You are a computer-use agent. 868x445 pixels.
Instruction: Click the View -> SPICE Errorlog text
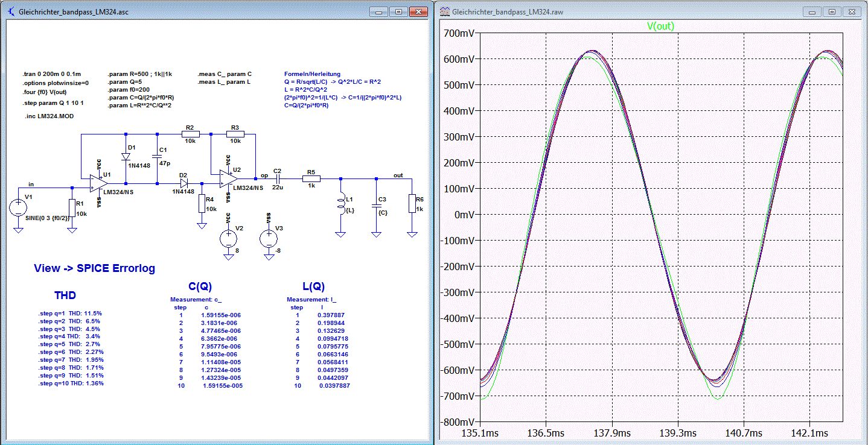point(94,269)
